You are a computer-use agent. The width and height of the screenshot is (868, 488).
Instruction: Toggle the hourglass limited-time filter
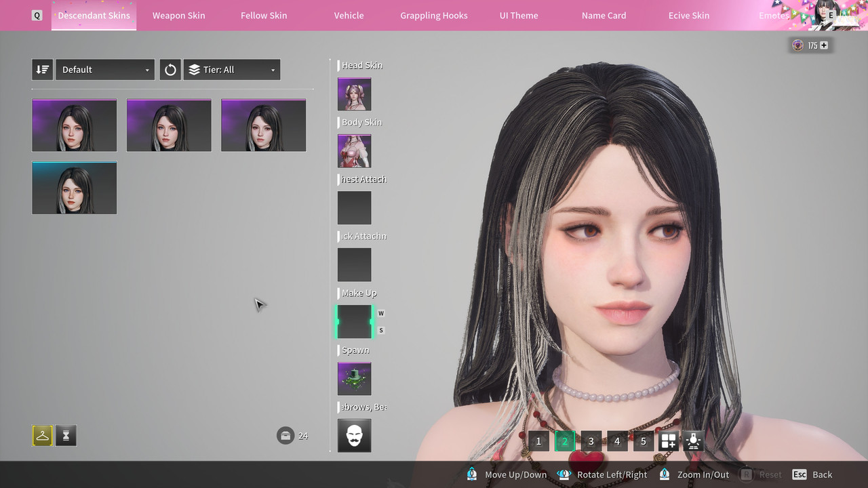point(66,436)
